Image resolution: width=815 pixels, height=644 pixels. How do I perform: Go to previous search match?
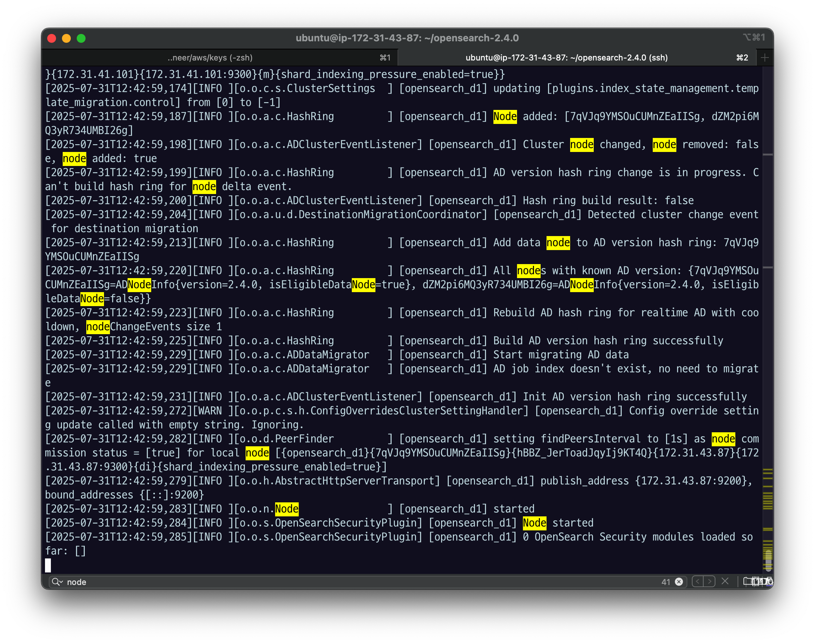698,581
